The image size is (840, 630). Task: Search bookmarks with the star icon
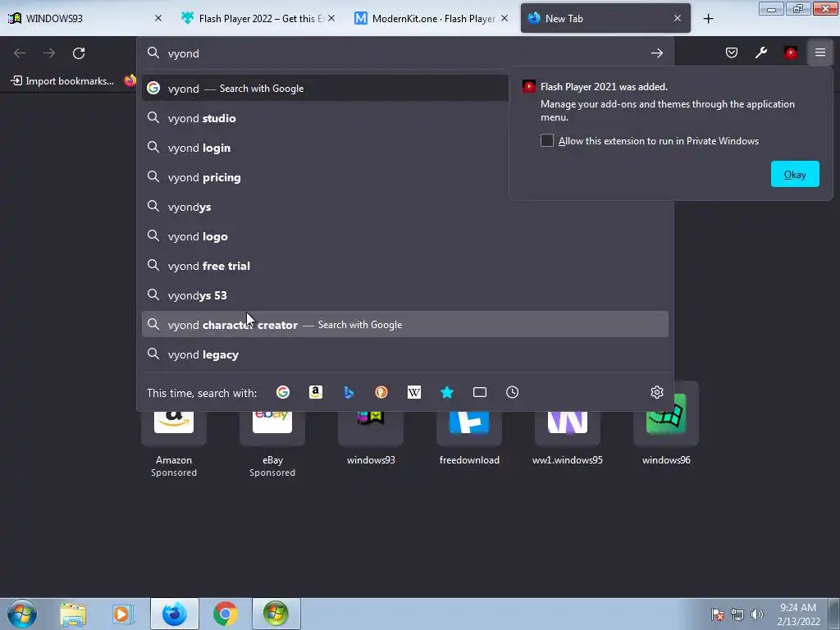[447, 393]
